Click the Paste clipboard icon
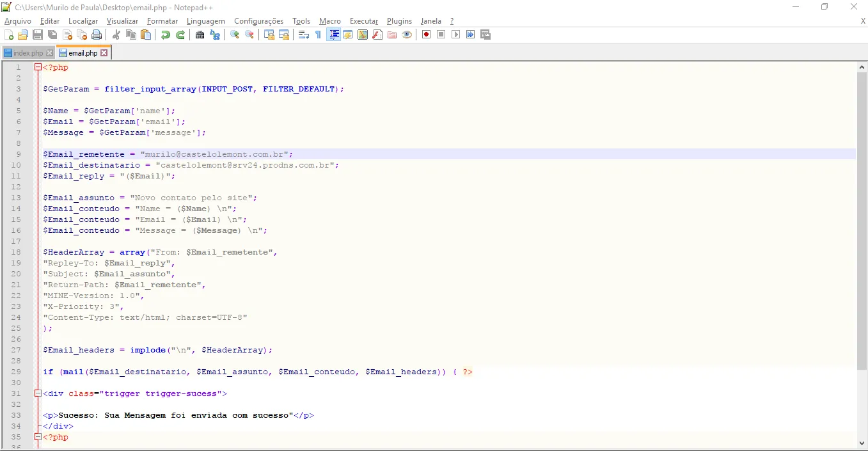The image size is (868, 451). coord(146,35)
